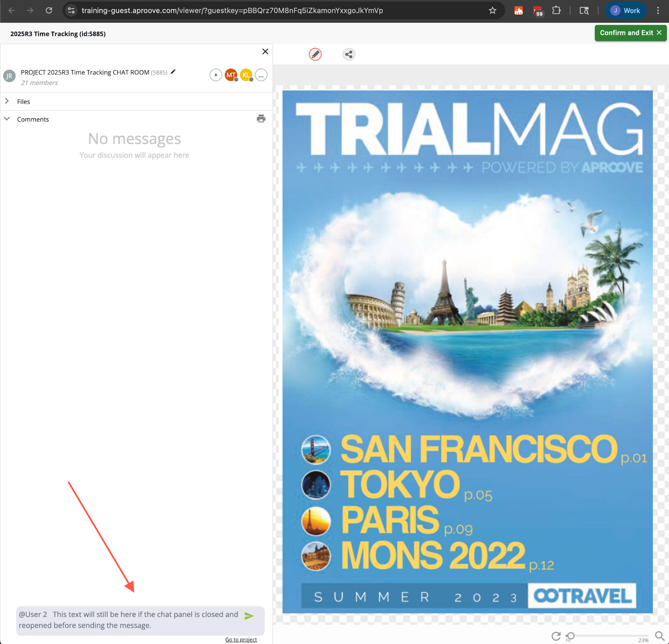Image resolution: width=669 pixels, height=644 pixels.
Task: Click into the chat message text field
Action: (130, 620)
